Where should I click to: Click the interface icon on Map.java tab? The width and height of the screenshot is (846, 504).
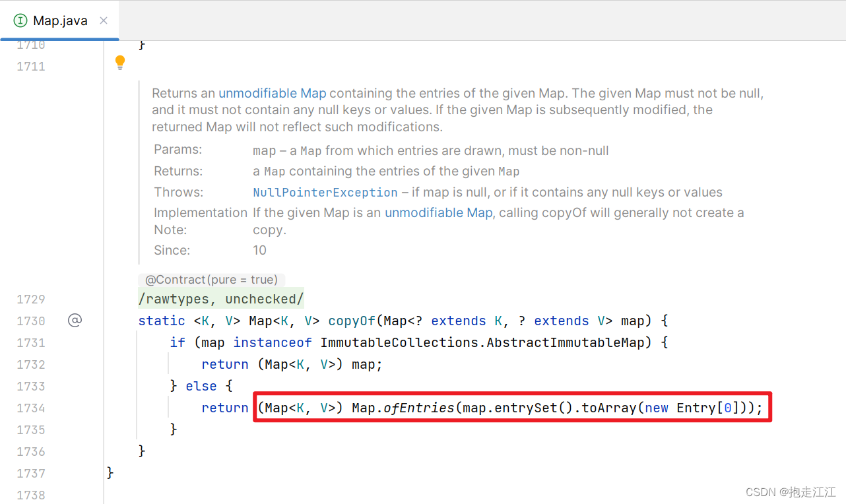(20, 20)
